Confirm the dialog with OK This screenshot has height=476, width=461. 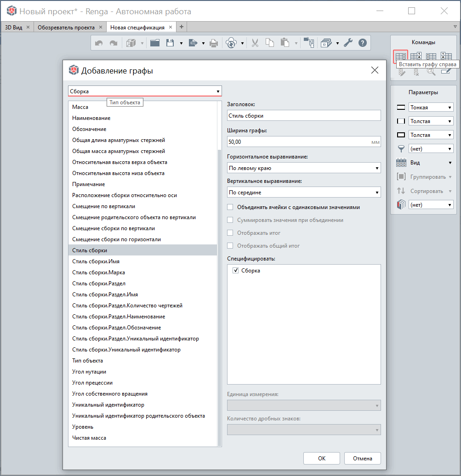point(322,459)
